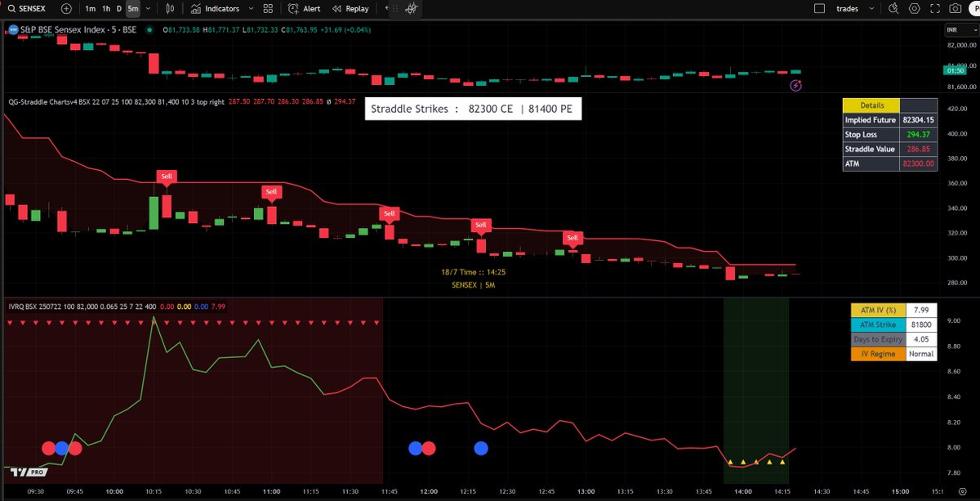The image size is (980, 501).
Task: Click the 420.00 straddle scale label
Action: pos(956,108)
